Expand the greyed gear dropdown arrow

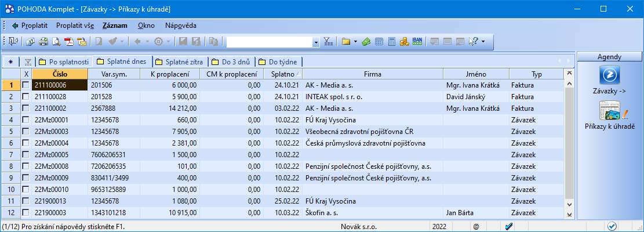tap(168, 42)
